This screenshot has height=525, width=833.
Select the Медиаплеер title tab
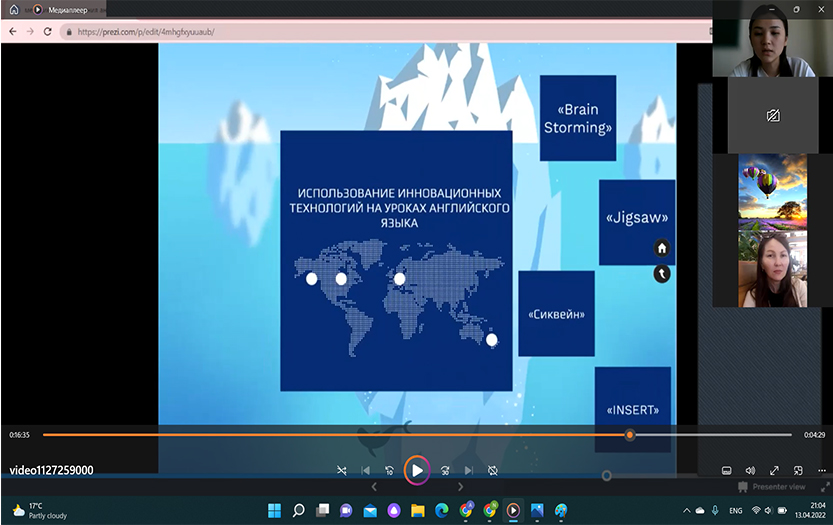68,9
